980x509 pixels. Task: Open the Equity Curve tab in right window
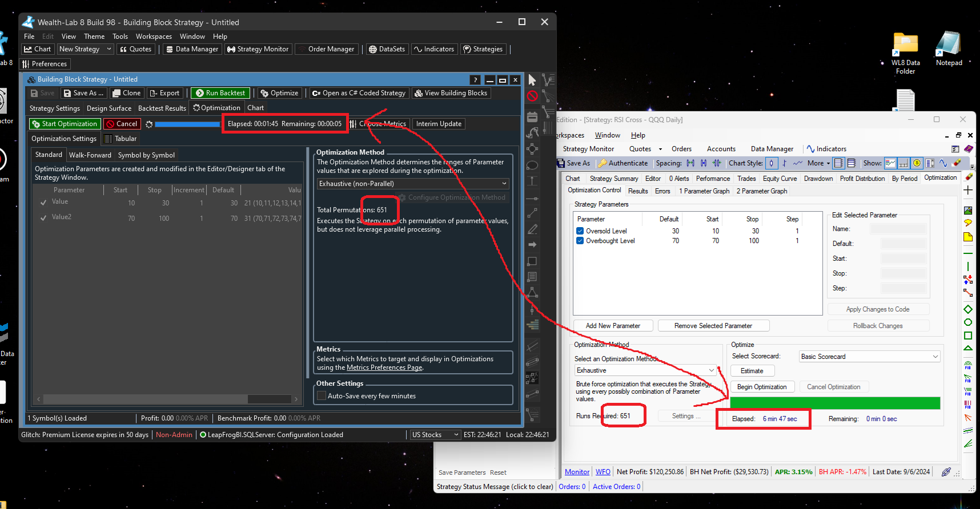pyautogui.click(x=780, y=179)
